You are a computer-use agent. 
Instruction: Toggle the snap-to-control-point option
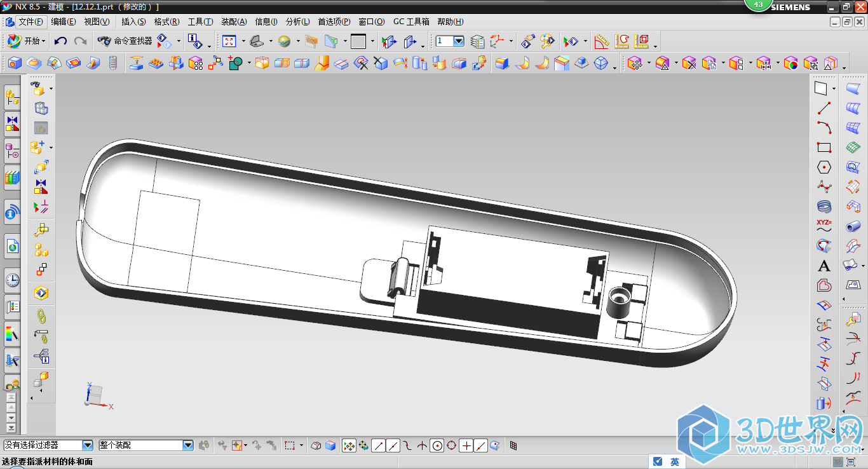408,445
